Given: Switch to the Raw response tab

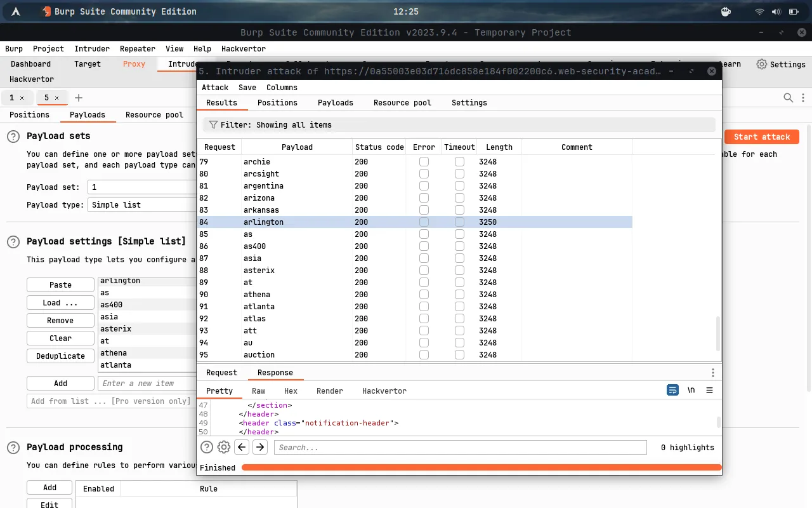Looking at the screenshot, I should pos(258,391).
